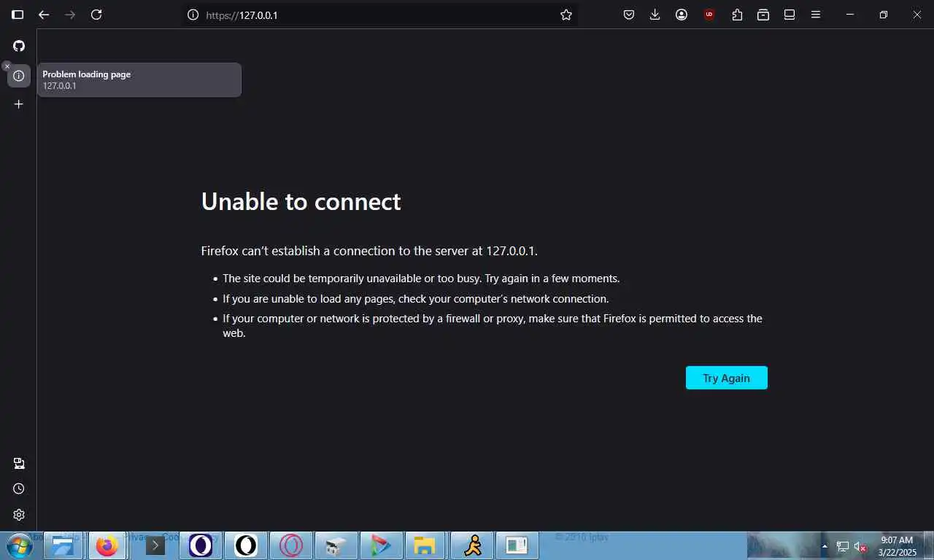Open the Firefox account menu
This screenshot has height=560, width=934.
click(x=682, y=15)
